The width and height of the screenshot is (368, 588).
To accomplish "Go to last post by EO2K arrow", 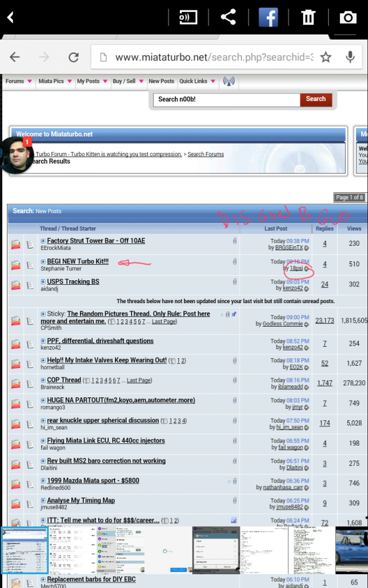I will 306,367.
